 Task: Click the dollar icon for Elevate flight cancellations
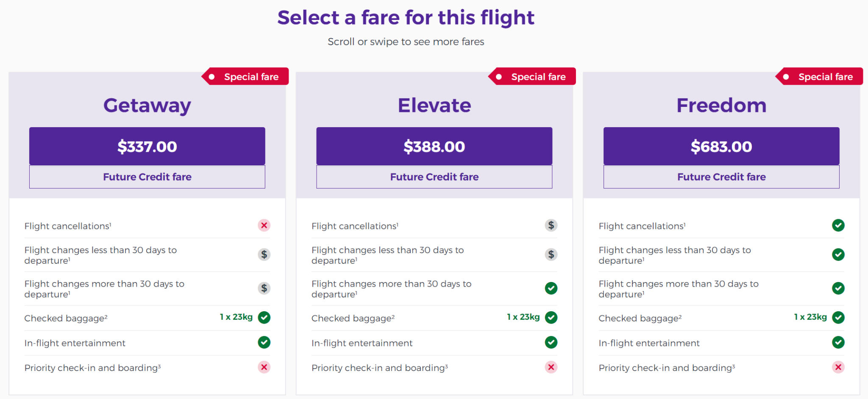tap(551, 226)
